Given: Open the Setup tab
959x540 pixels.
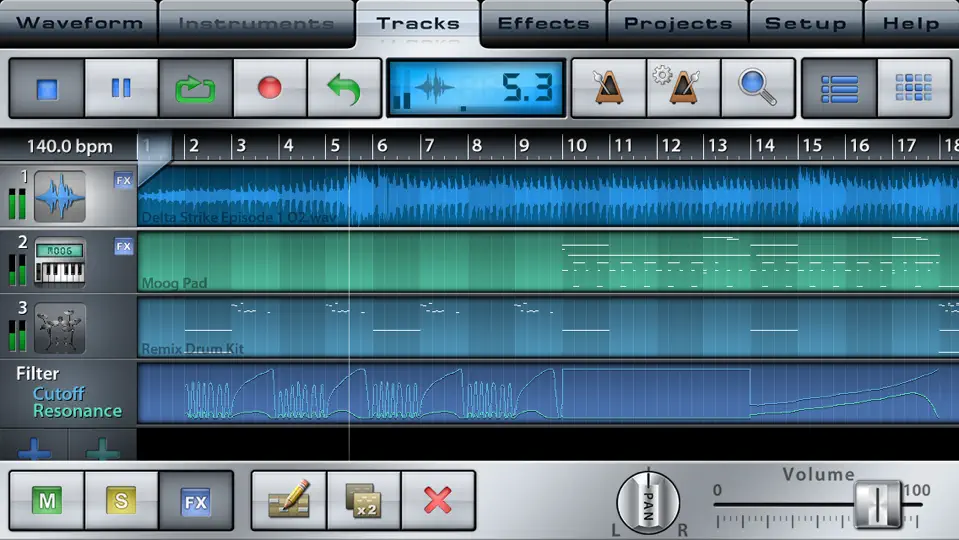Looking at the screenshot, I should 805,23.
